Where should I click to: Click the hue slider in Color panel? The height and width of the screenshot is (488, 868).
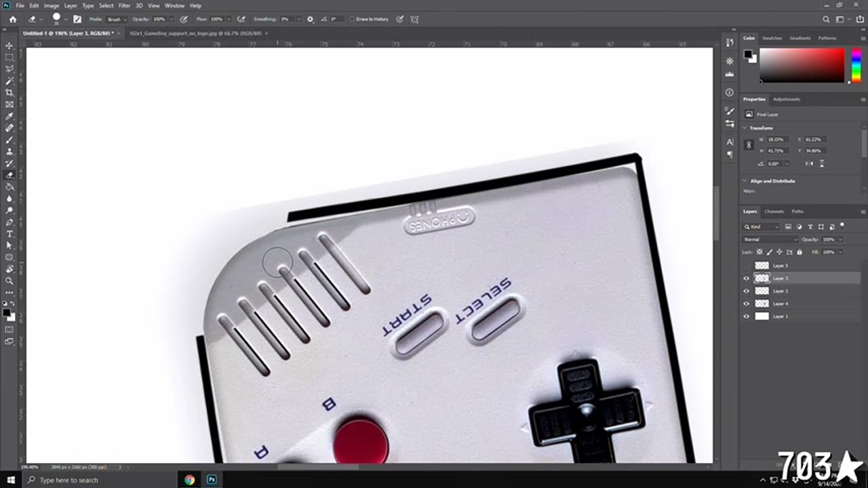click(x=856, y=66)
